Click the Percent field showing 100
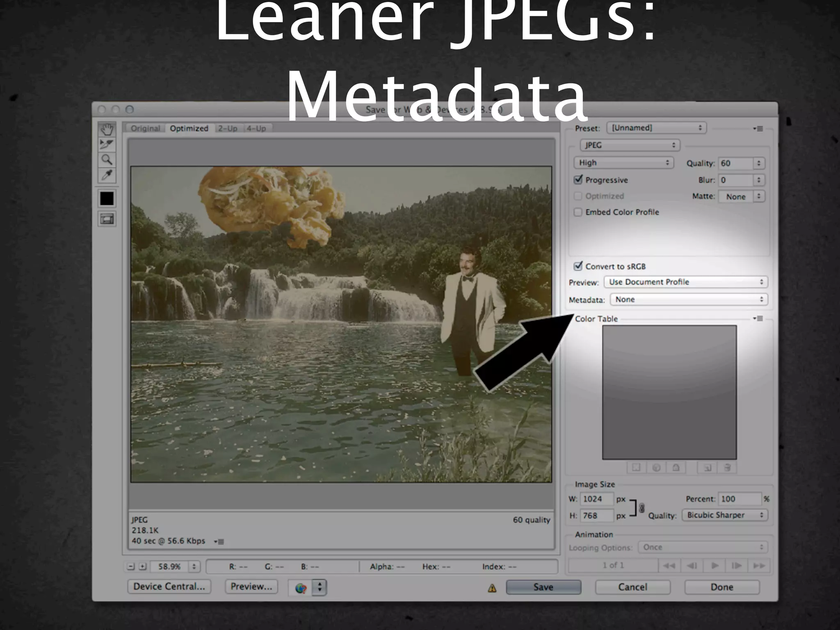The width and height of the screenshot is (840, 630). click(x=740, y=499)
